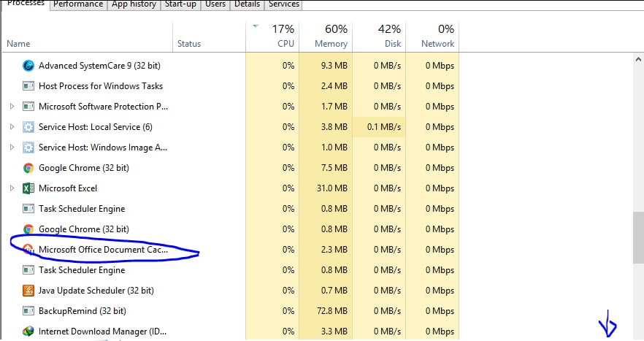Select Java Update Scheduler (32 bit)
The width and height of the screenshot is (644, 341).
click(x=96, y=291)
